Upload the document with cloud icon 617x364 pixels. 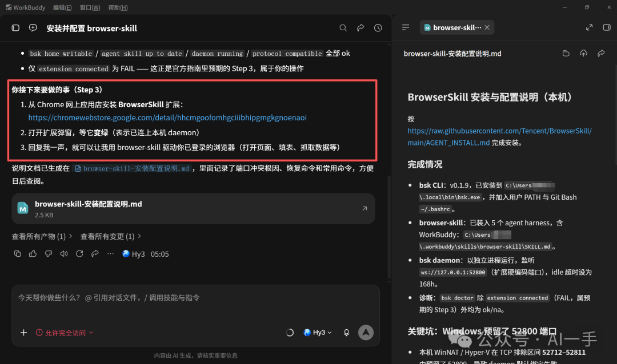(583, 54)
